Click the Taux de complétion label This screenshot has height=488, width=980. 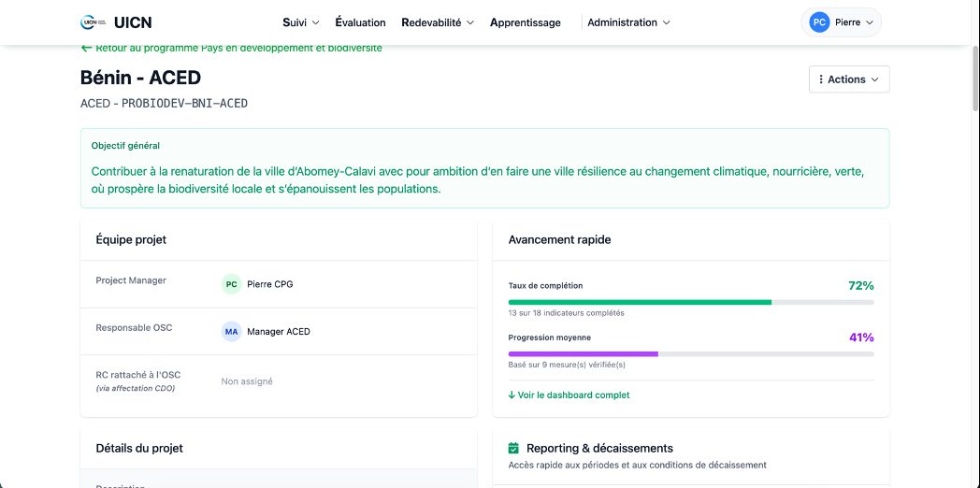[545, 285]
